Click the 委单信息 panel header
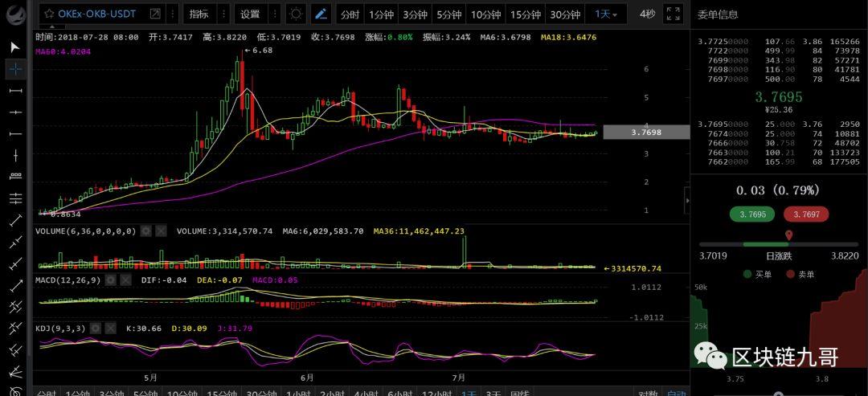This screenshot has height=396, width=868. click(x=718, y=15)
